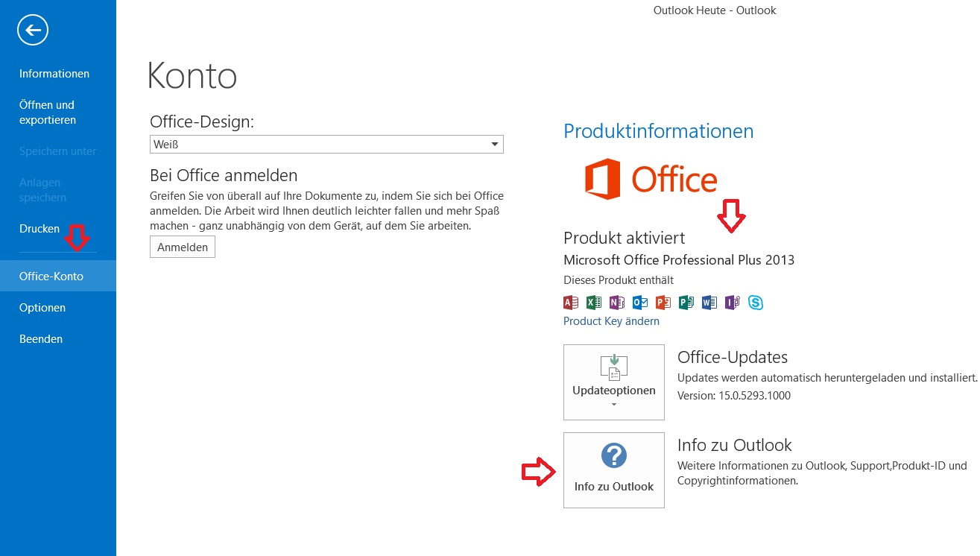The width and height of the screenshot is (980, 556).
Task: Click the Konto page heading
Action: (x=192, y=75)
